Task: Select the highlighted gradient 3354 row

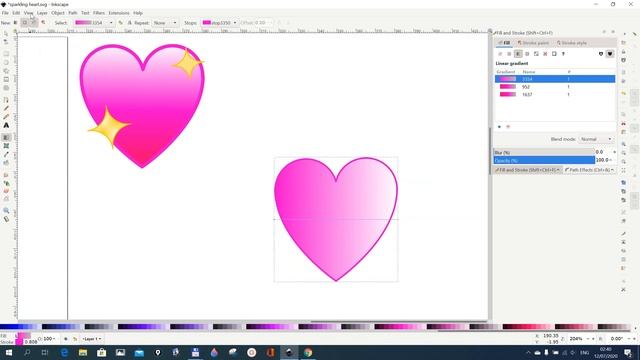Action: [555, 79]
